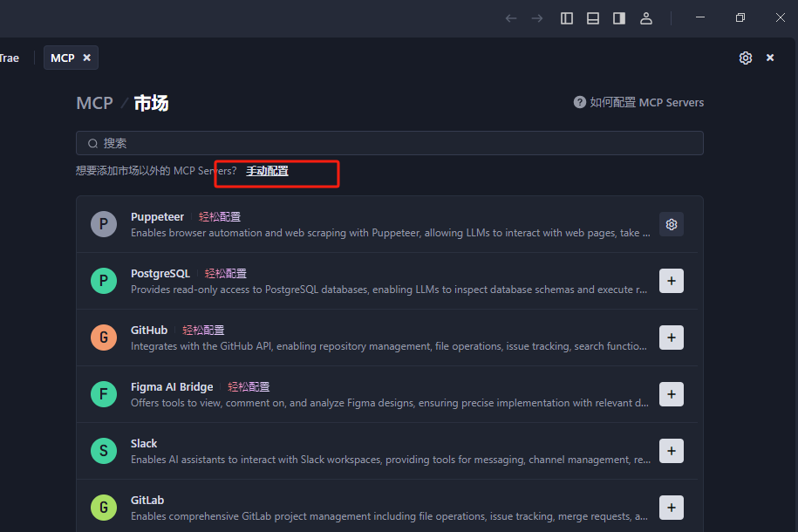Click the 搜索 search field
Image resolution: width=798 pixels, height=532 pixels.
[389, 143]
